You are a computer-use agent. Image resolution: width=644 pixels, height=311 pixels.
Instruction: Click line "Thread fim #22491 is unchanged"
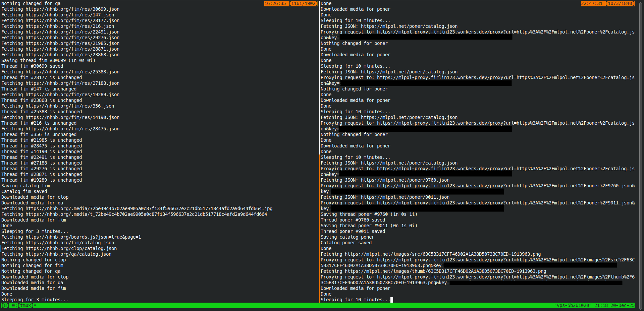coord(42,157)
